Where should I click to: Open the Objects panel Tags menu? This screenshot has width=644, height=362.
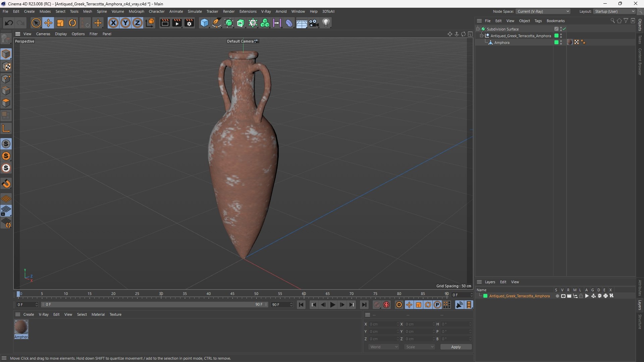click(538, 21)
